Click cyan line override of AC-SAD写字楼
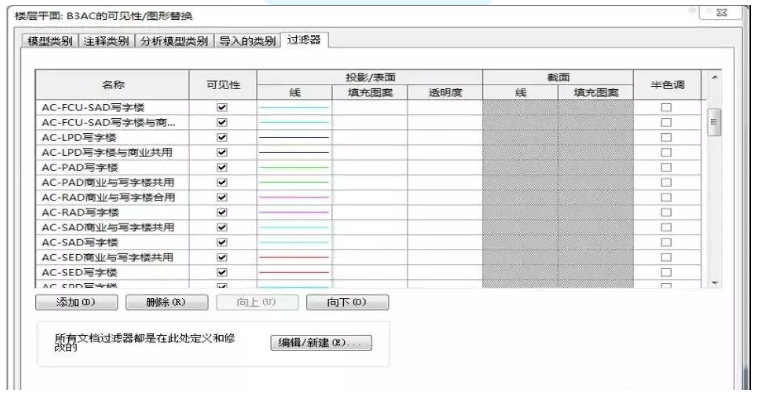The height and width of the screenshot is (398, 757). [294, 242]
